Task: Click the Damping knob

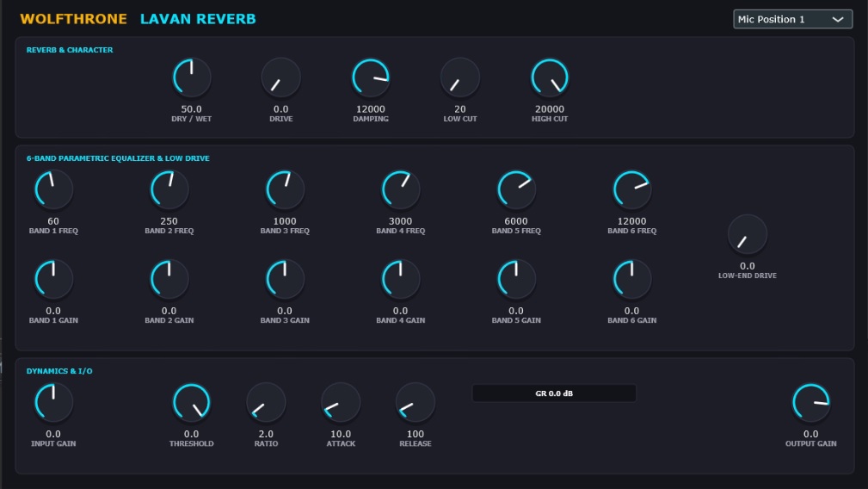Action: coord(370,77)
